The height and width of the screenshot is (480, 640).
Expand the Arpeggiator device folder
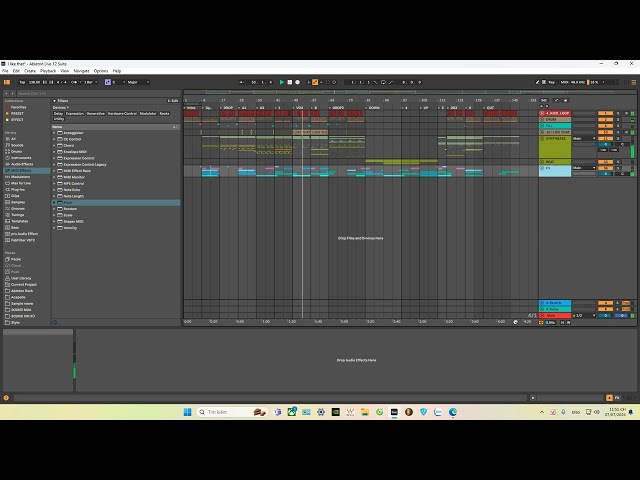coord(54,133)
